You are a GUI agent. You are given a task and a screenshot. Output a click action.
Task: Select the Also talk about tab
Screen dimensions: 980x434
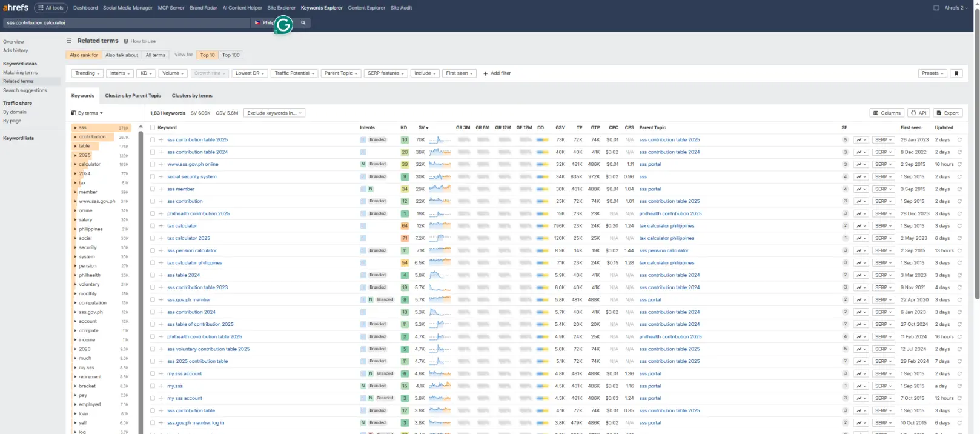pyautogui.click(x=122, y=55)
